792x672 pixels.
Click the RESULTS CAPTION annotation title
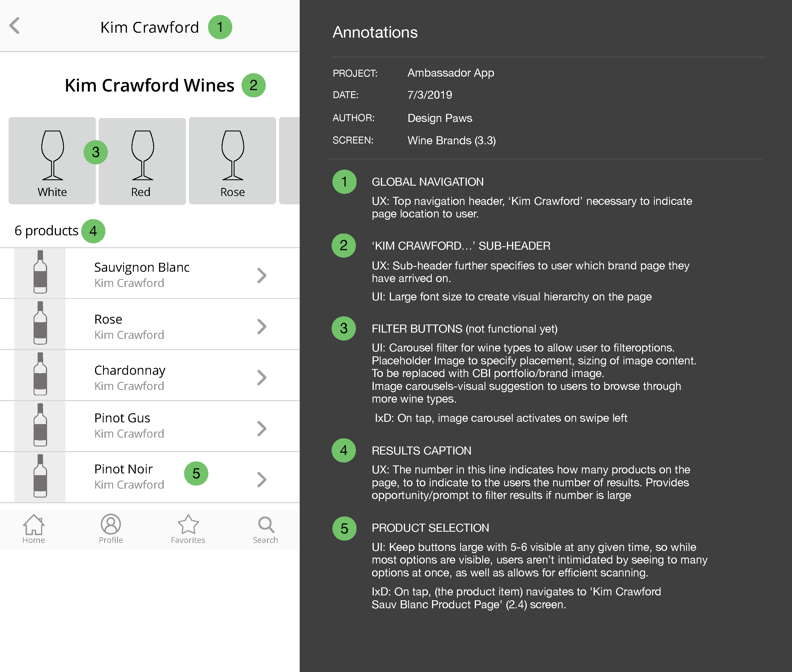421,451
